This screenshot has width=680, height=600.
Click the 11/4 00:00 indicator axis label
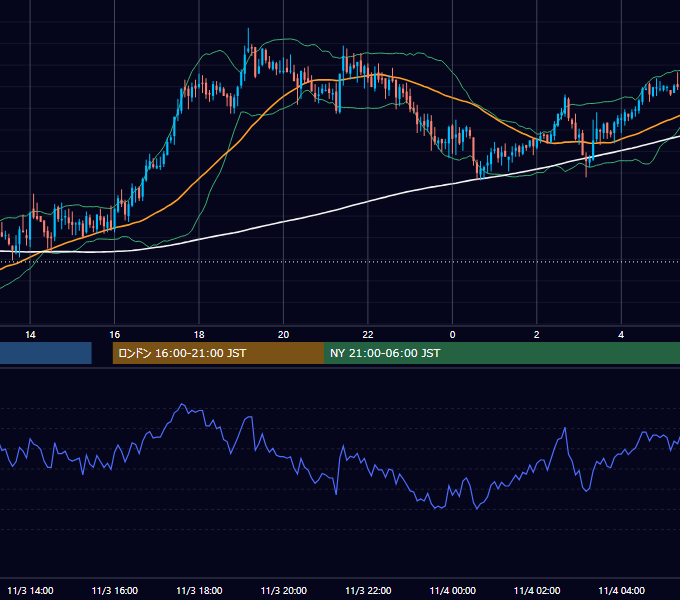(452, 590)
